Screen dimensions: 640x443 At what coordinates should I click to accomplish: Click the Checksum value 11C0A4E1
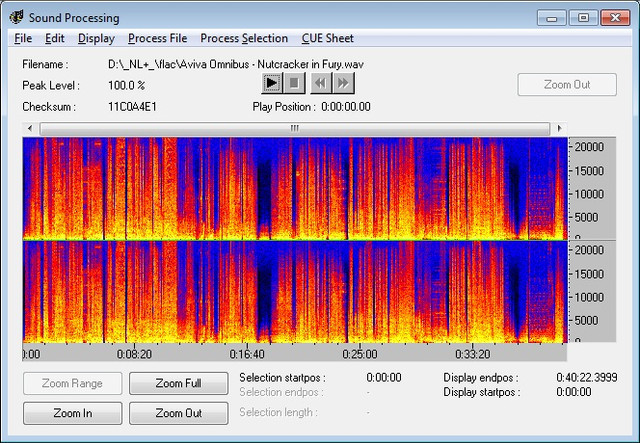pos(132,107)
